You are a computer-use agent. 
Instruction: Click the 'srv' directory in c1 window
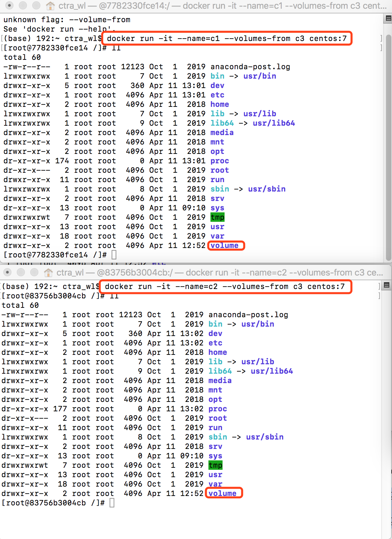click(218, 199)
